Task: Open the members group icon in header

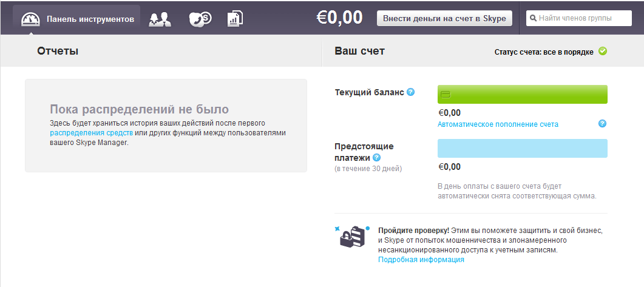Action: (x=160, y=19)
